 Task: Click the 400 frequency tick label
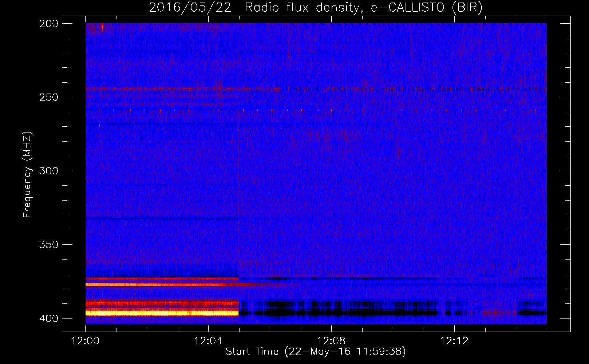pos(49,318)
